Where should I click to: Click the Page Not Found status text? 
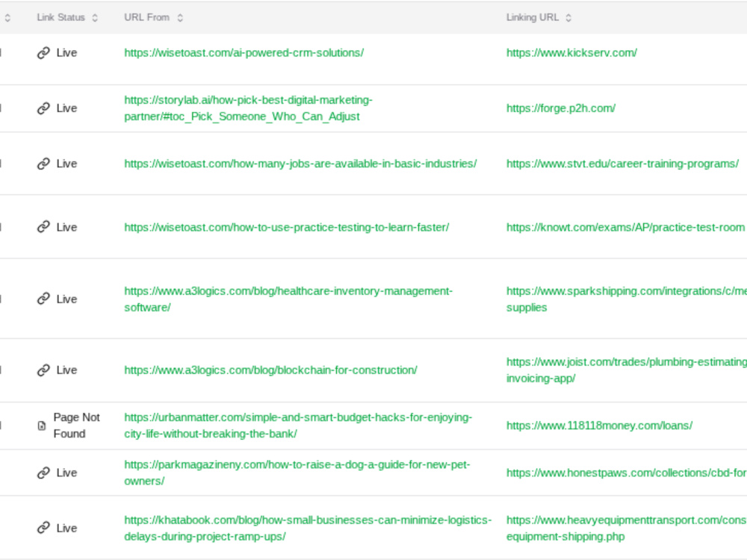pos(77,426)
